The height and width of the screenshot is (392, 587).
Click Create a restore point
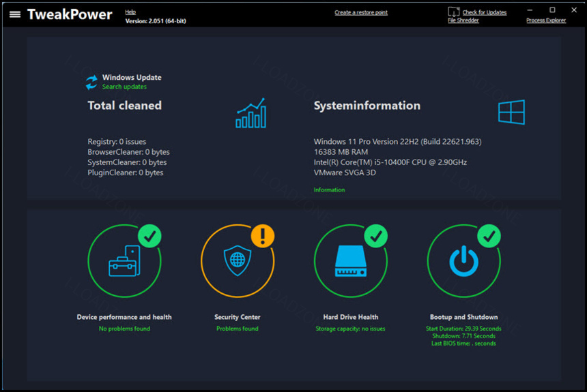tap(361, 12)
